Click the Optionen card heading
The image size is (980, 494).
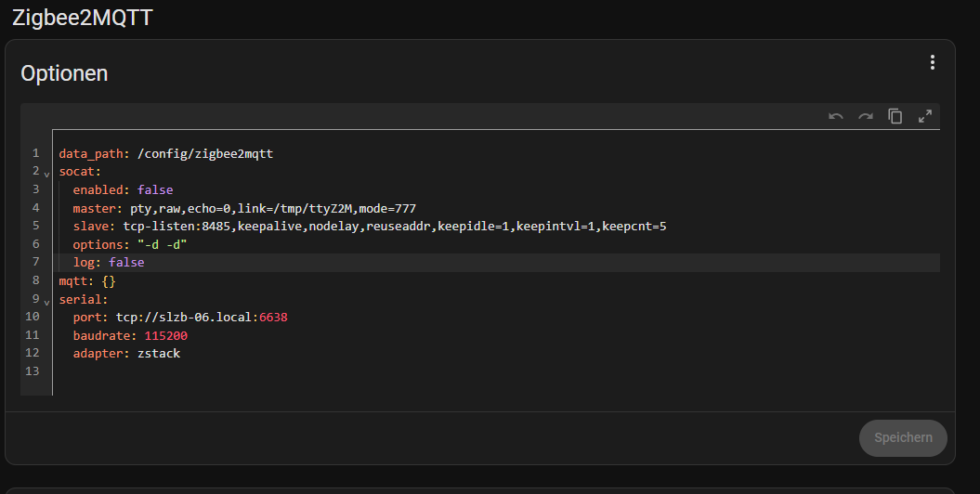point(64,73)
